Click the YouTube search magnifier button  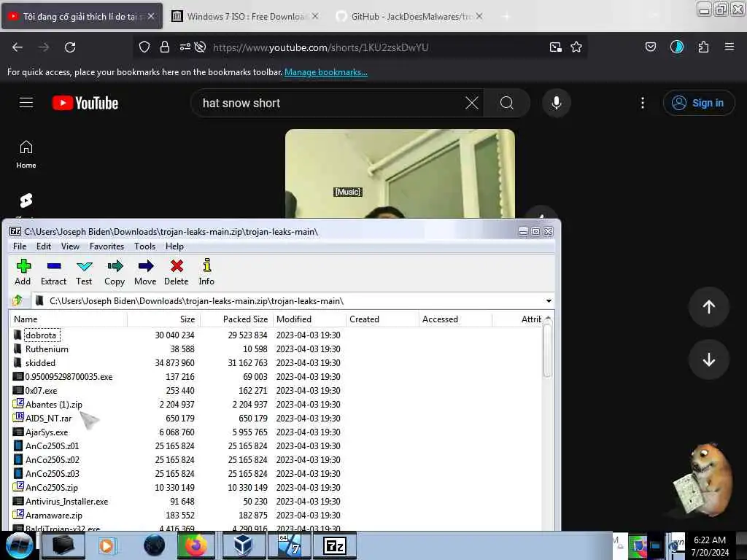point(507,103)
